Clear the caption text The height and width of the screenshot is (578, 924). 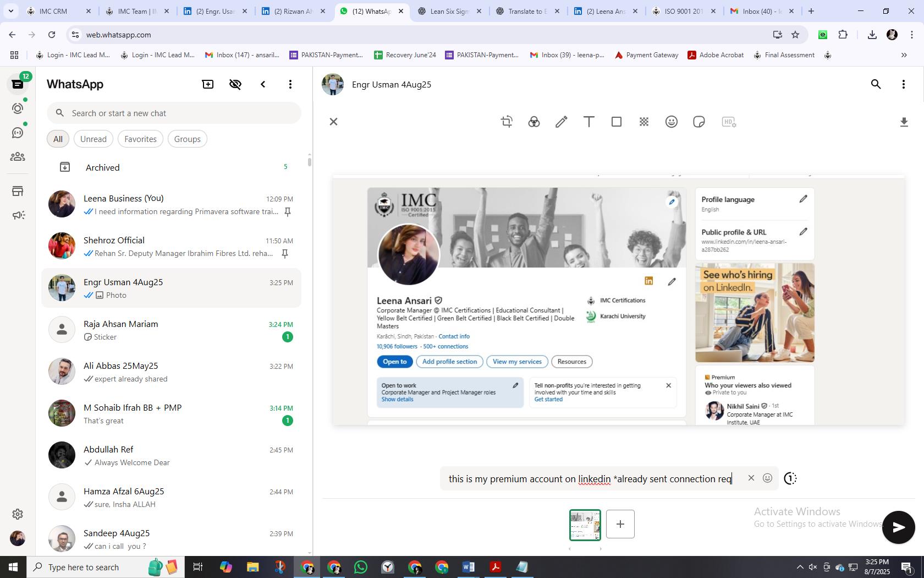pyautogui.click(x=751, y=478)
